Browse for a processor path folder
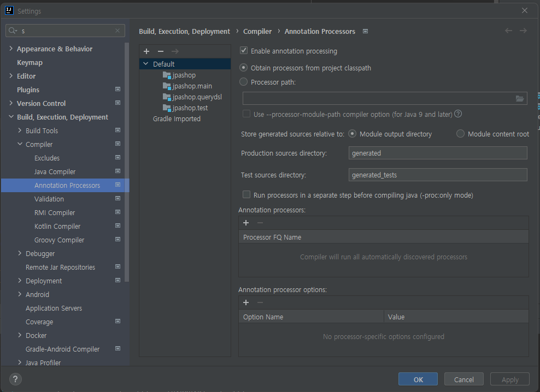The image size is (540, 392). tap(520, 98)
